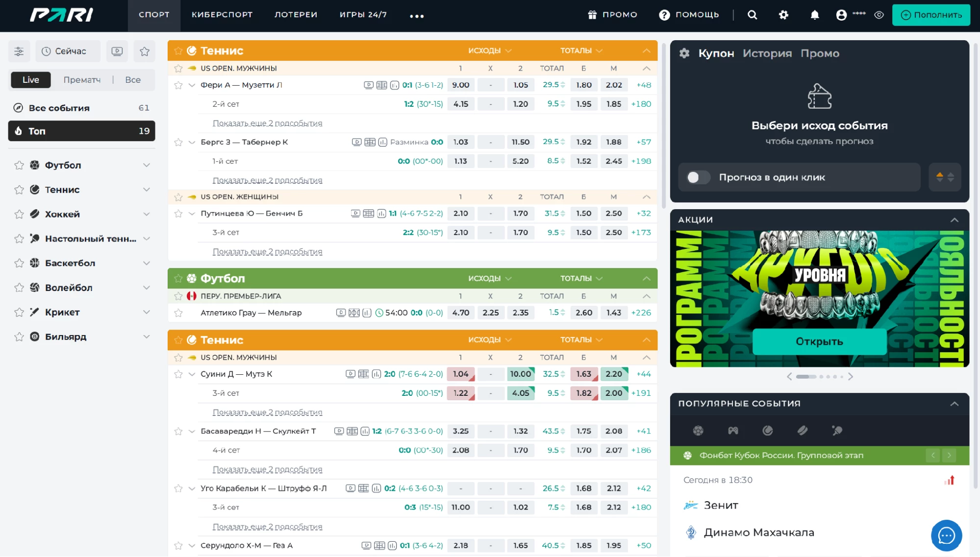Image resolution: width=980 pixels, height=557 pixels.
Task: Open СПОРТ navigation tab
Action: coord(154,16)
